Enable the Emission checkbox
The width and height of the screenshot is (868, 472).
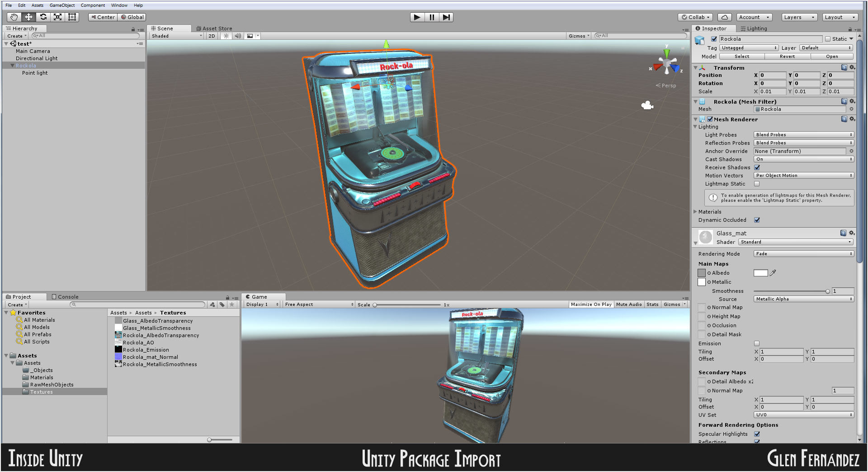[x=757, y=343]
